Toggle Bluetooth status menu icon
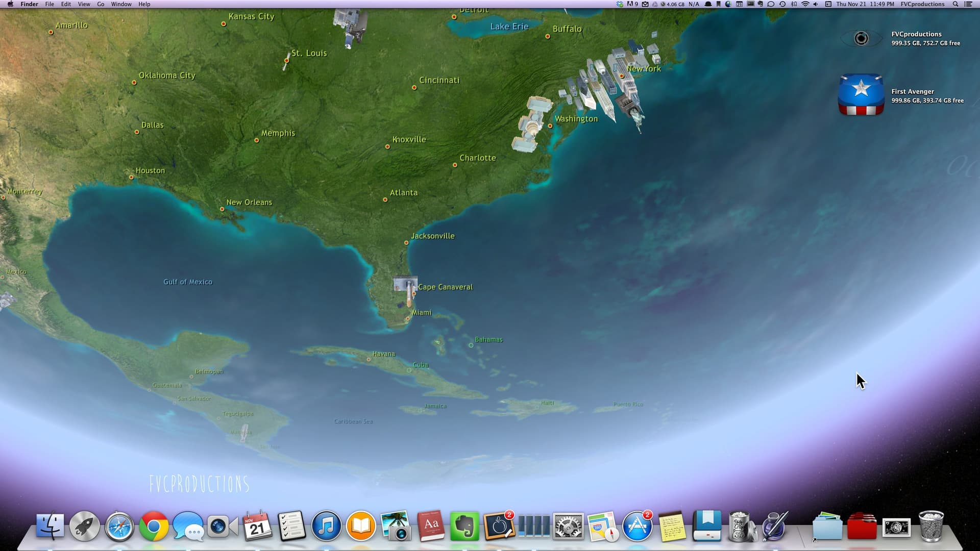The image size is (980, 551). coord(794,4)
